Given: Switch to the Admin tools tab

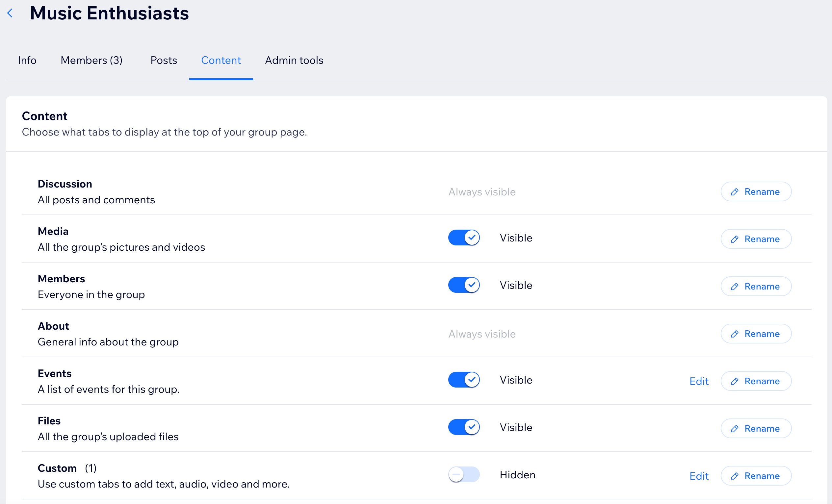Looking at the screenshot, I should click(294, 60).
